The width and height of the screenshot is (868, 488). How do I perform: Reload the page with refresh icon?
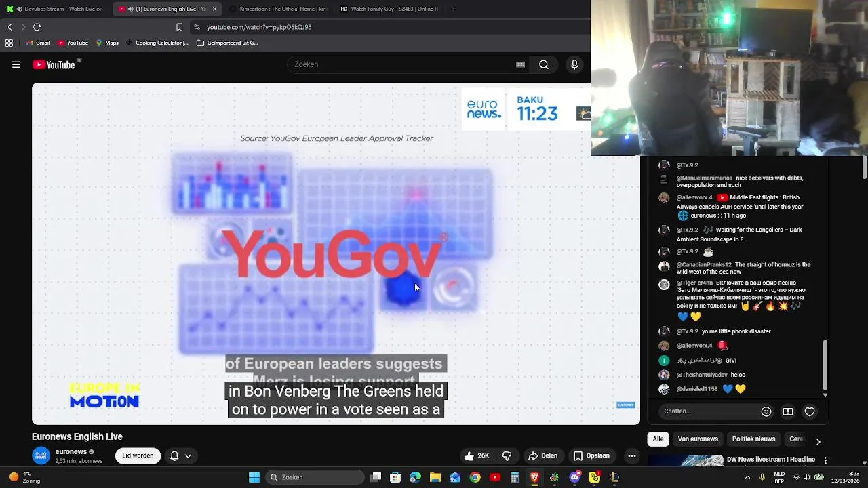click(37, 27)
